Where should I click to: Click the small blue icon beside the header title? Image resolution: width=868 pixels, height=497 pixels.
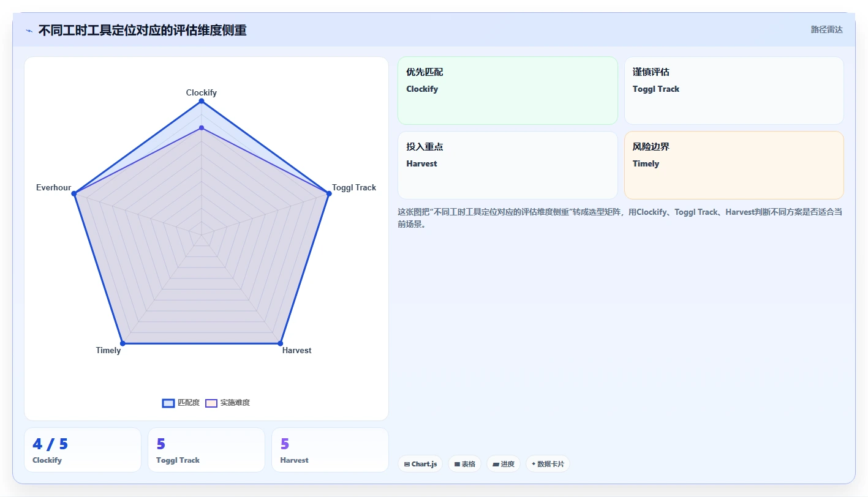[29, 31]
